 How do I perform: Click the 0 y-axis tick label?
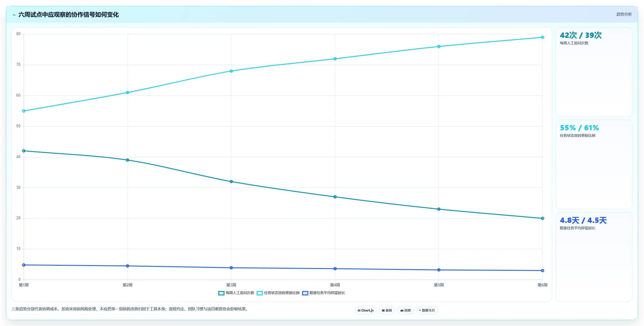pos(19,280)
